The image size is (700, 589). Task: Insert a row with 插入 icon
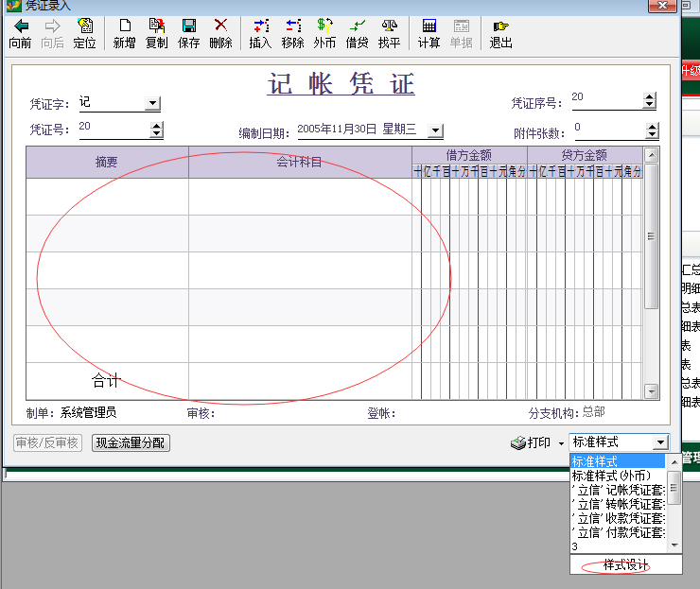(260, 26)
